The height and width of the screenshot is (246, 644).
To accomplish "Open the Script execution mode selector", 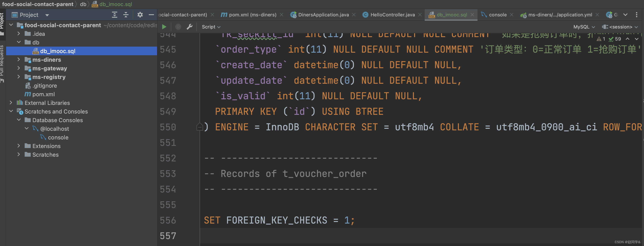I will [x=211, y=27].
